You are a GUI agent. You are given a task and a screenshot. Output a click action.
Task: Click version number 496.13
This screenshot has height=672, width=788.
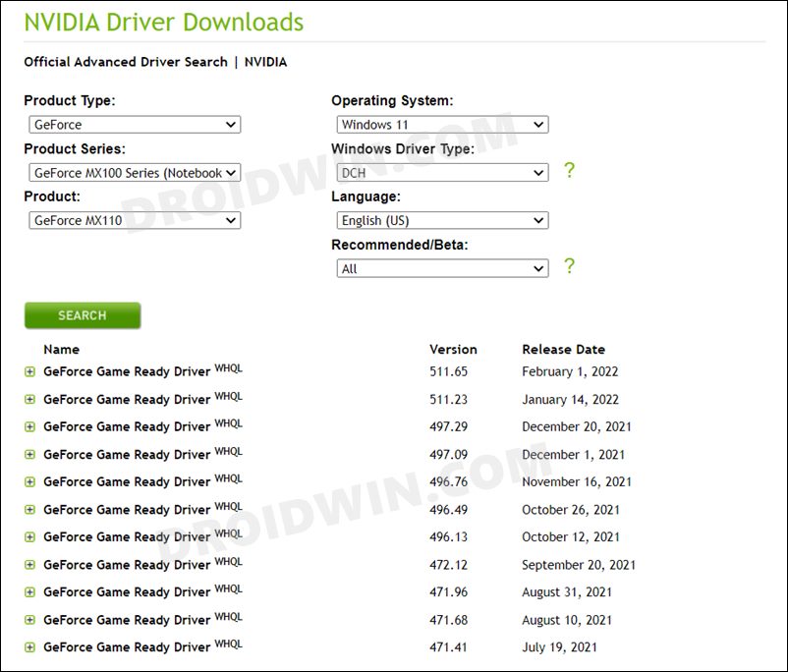(448, 537)
